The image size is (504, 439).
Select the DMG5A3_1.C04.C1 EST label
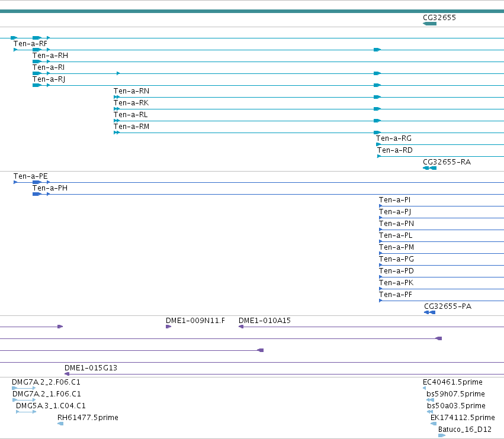tap(51, 406)
